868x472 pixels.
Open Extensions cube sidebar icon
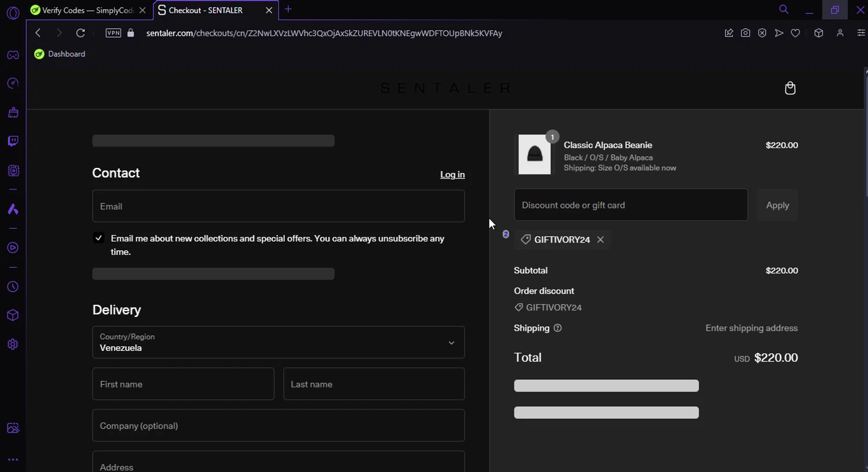tap(13, 315)
